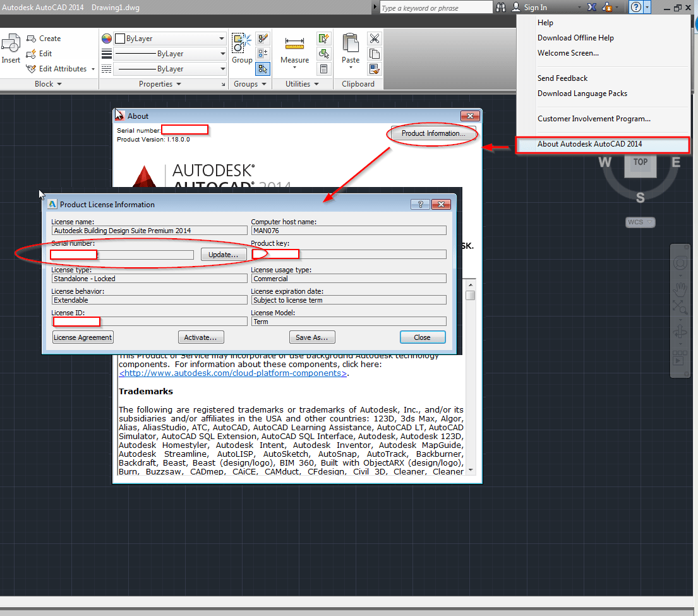
Task: Click the Measure ruler icon
Action: click(x=294, y=43)
